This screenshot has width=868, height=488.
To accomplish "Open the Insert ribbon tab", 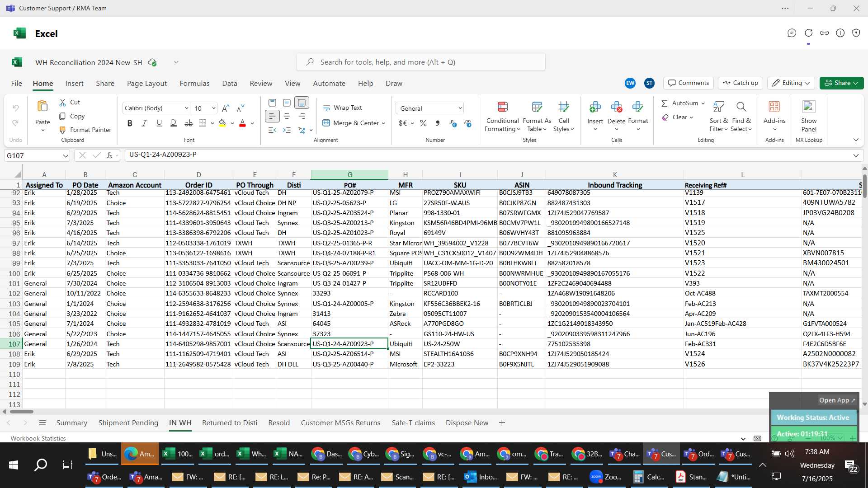I will 74,84.
